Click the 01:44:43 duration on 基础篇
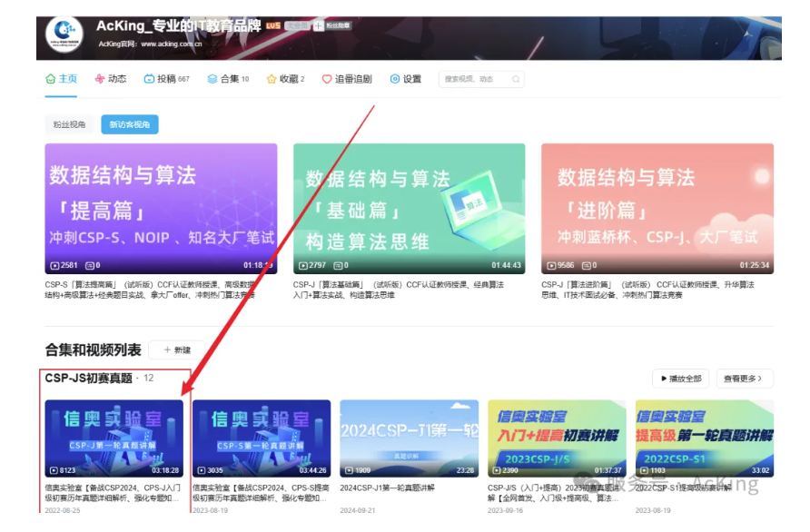This screenshot has width=810, height=532. point(507,265)
